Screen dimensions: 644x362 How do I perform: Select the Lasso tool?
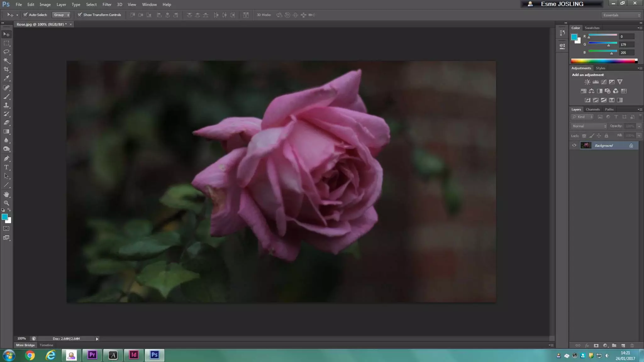[x=6, y=52]
